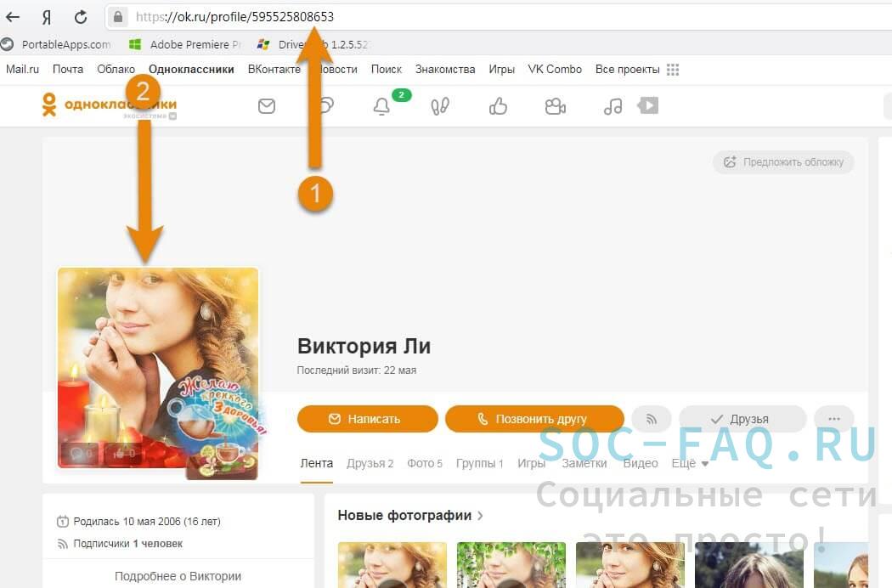Open notifications bell with badge 2
This screenshot has height=588, width=892.
click(381, 106)
